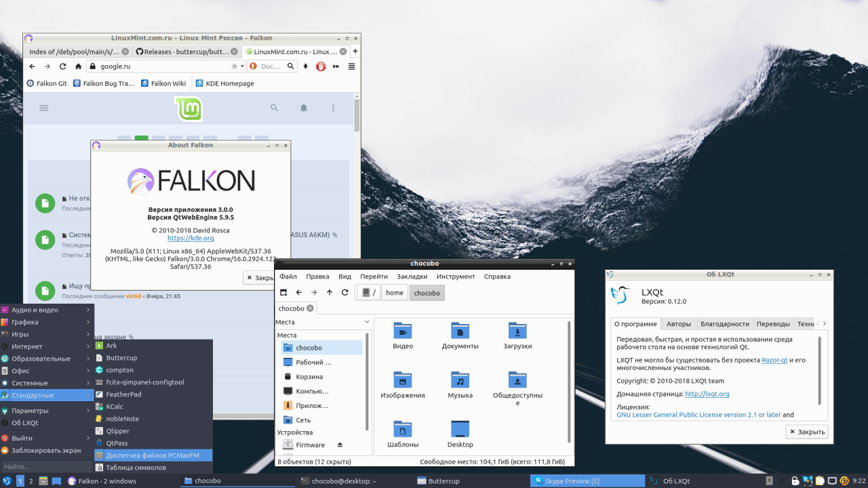
Task: Reload the page in Falkon
Action: click(62, 66)
